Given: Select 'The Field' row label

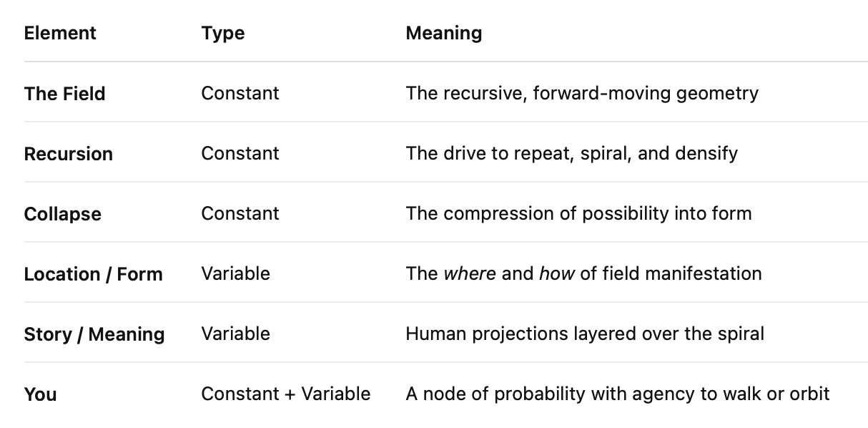Looking at the screenshot, I should (x=64, y=94).
